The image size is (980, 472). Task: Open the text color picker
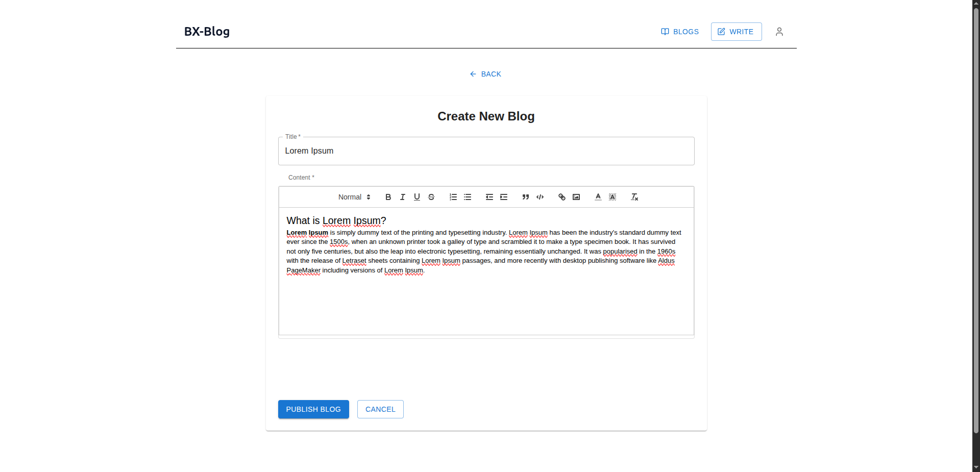point(598,197)
